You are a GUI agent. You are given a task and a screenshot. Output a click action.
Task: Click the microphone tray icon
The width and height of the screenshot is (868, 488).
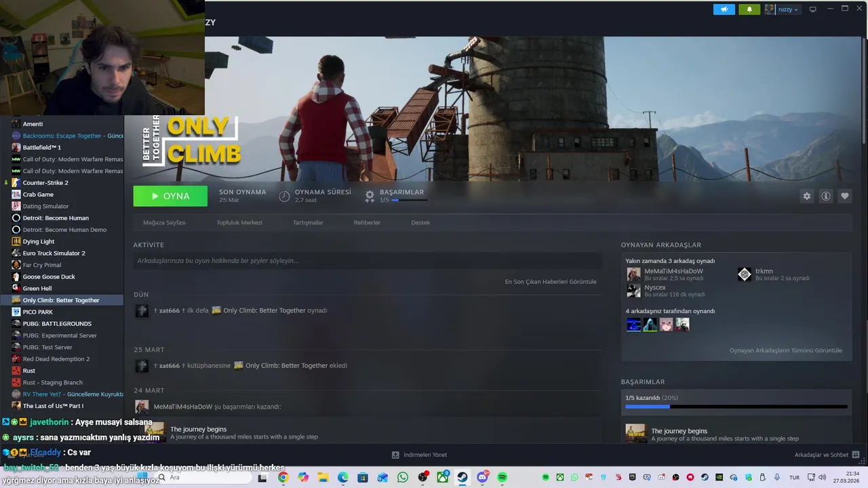[777, 477]
